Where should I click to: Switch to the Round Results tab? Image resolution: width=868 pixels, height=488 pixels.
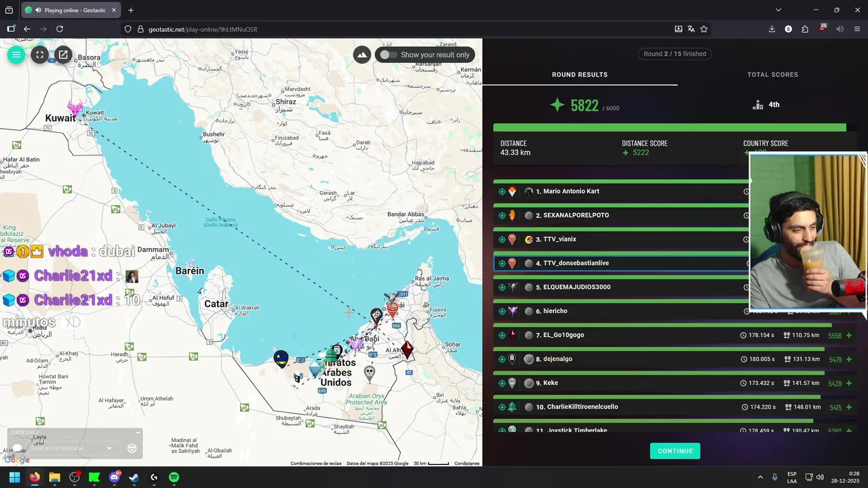(580, 75)
